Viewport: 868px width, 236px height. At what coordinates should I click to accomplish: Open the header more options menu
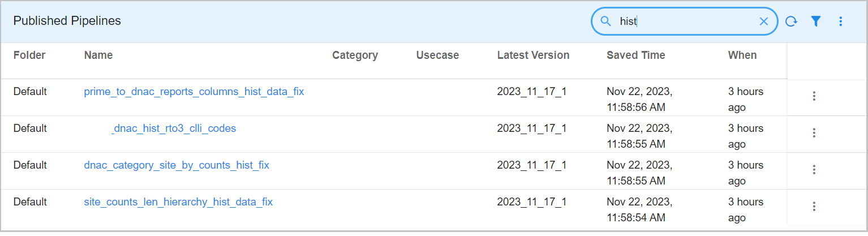click(x=840, y=22)
